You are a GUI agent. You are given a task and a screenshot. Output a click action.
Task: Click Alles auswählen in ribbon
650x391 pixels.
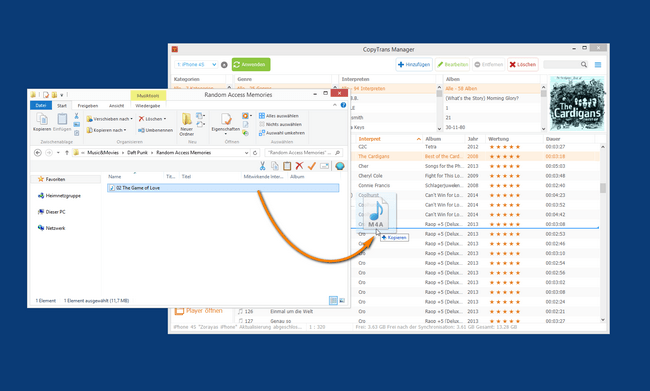click(x=279, y=116)
